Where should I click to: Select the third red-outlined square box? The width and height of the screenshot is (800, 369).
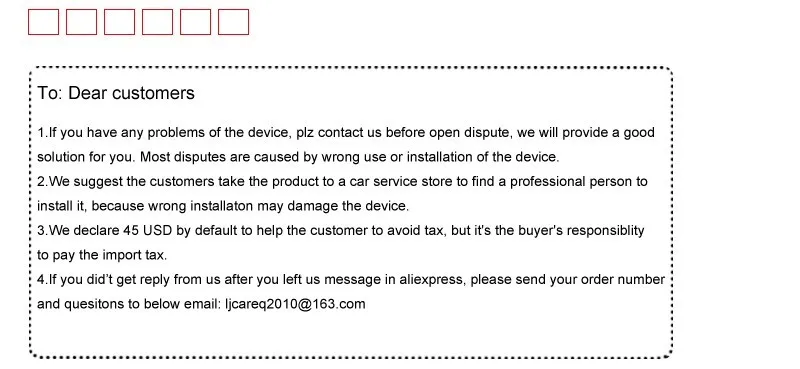119,22
